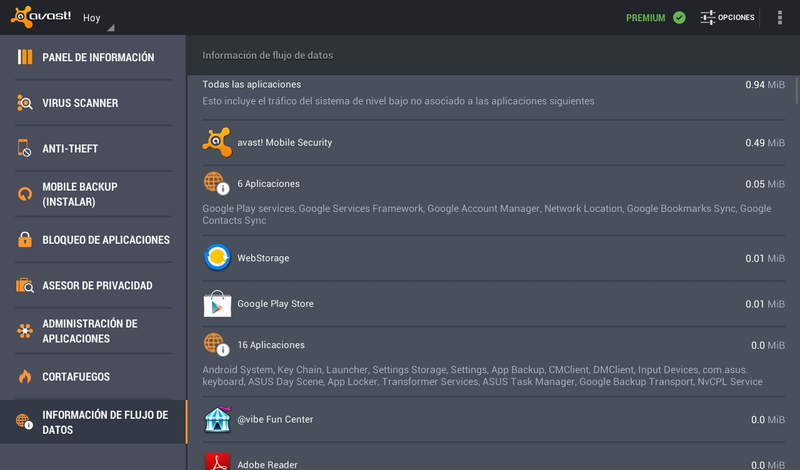Click the 16 Aplicaciones globe icon
This screenshot has height=470, width=800.
[x=216, y=344]
